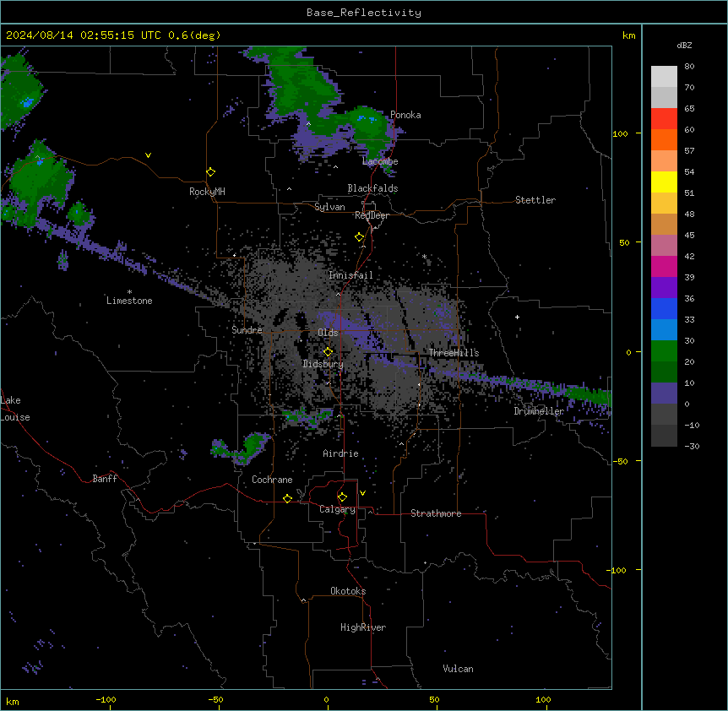Screen dimensions: 728x711
Task: Click the Drumheller city label
Action: coord(539,411)
